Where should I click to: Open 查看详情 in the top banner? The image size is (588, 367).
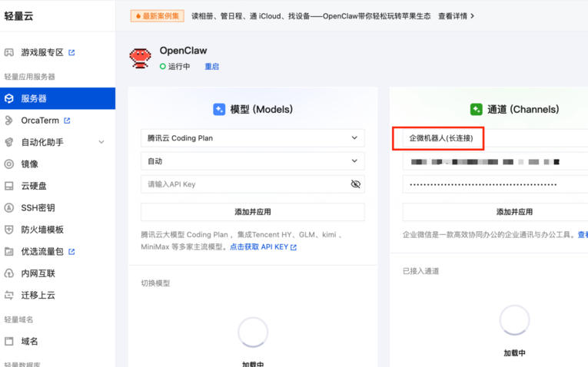[x=456, y=15]
